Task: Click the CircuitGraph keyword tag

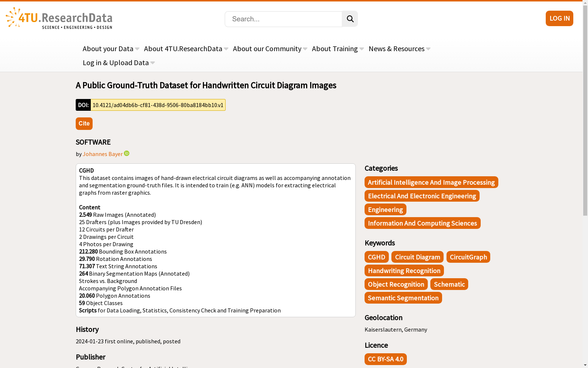Action: [x=468, y=257]
